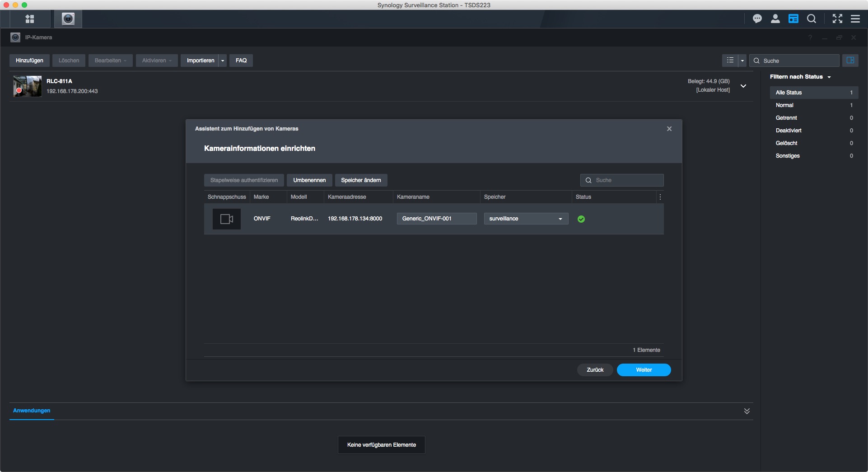868x472 pixels.
Task: Click the Zurück button
Action: [595, 370]
